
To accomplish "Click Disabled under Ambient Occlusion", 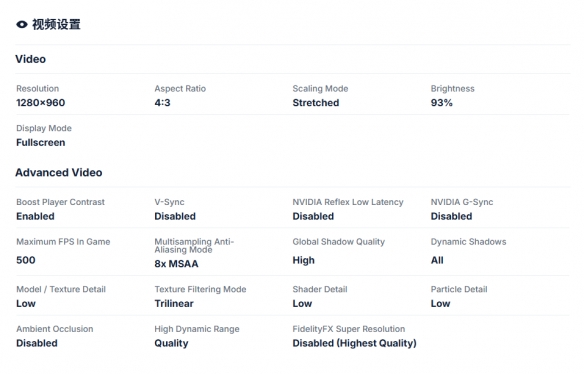I will coord(37,343).
